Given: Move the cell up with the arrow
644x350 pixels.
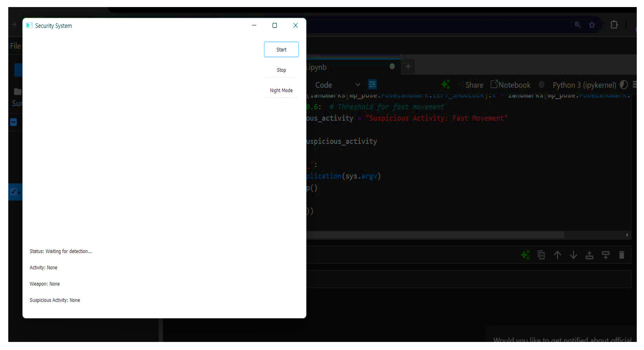Looking at the screenshot, I should [x=557, y=255].
